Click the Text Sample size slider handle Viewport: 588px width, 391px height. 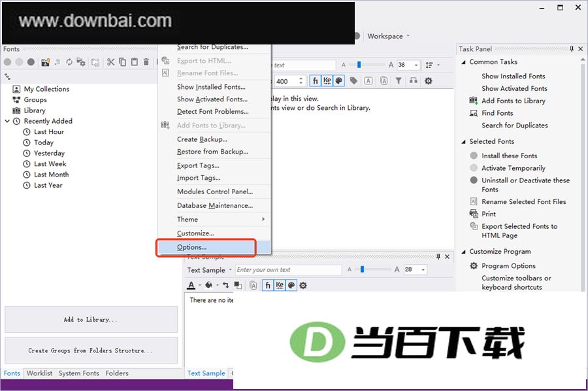pyautogui.click(x=362, y=269)
